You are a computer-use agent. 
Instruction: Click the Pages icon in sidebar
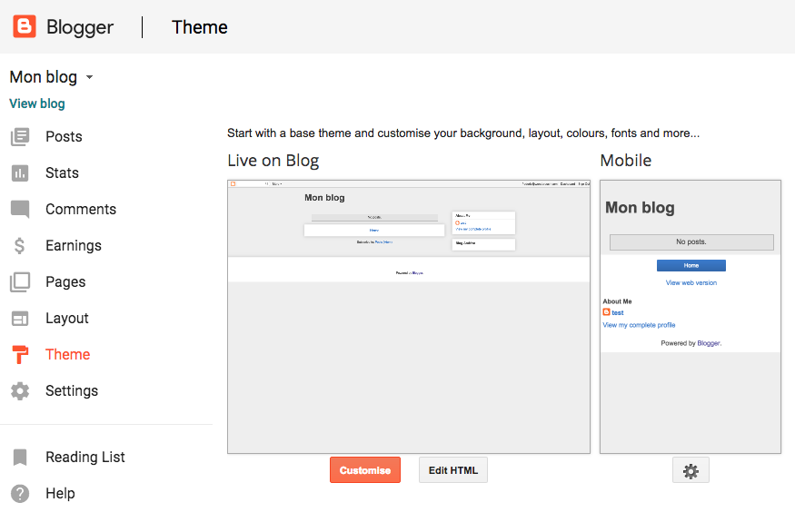click(x=20, y=282)
